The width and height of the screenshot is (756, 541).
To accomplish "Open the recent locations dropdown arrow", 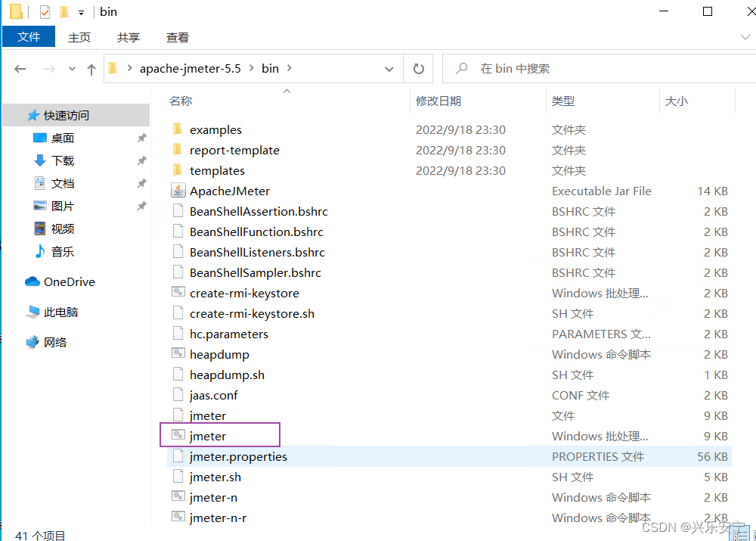I will click(x=72, y=69).
